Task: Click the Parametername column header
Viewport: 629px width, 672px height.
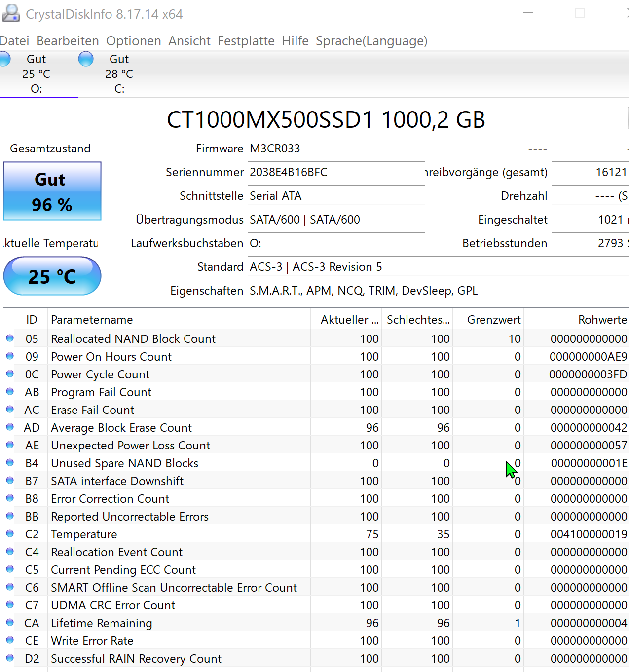Action: [x=179, y=319]
